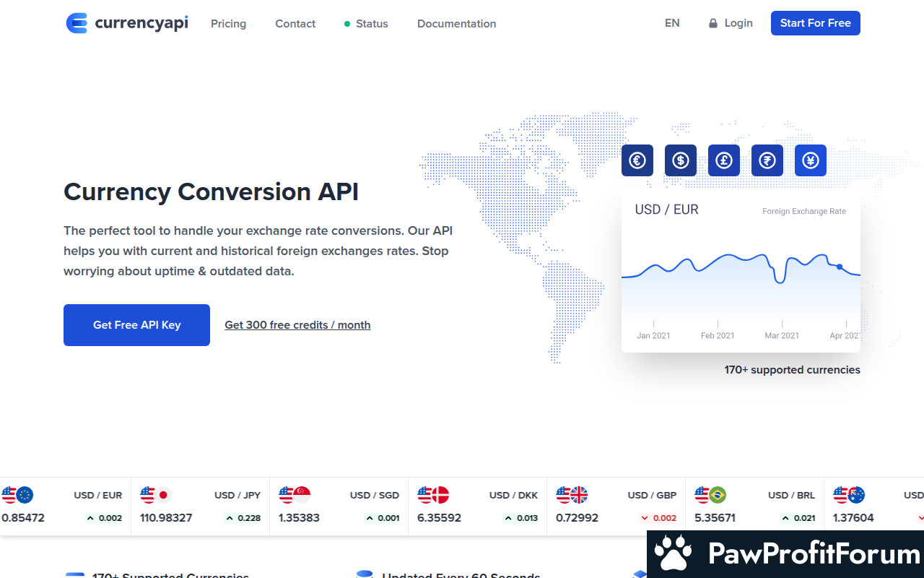The width and height of the screenshot is (924, 578).
Task: Click the 1.37604 rate value
Action: pos(853,518)
